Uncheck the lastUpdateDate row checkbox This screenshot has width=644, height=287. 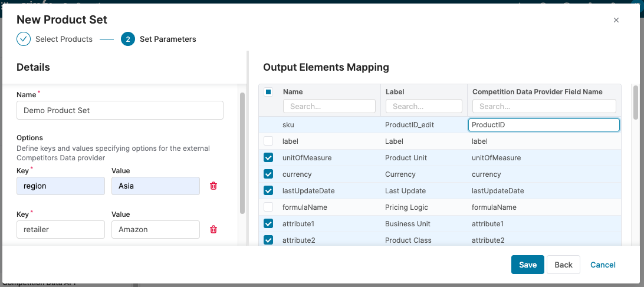268,191
